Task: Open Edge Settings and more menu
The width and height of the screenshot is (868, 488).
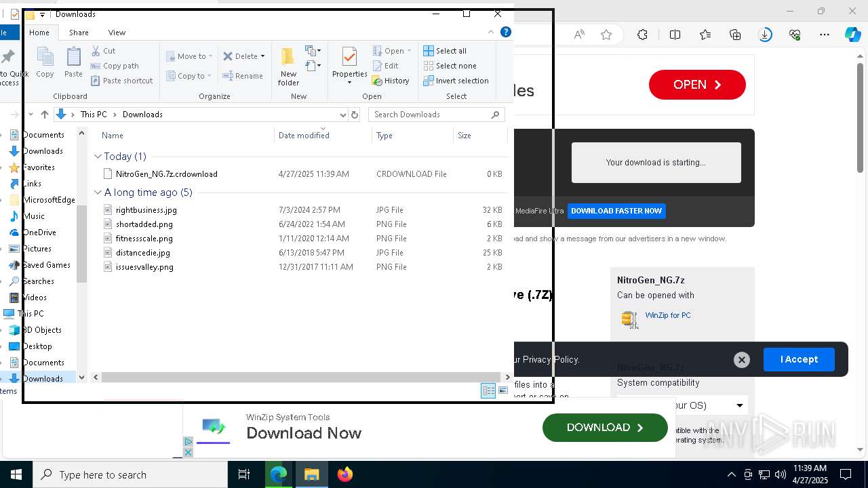Action: (825, 35)
